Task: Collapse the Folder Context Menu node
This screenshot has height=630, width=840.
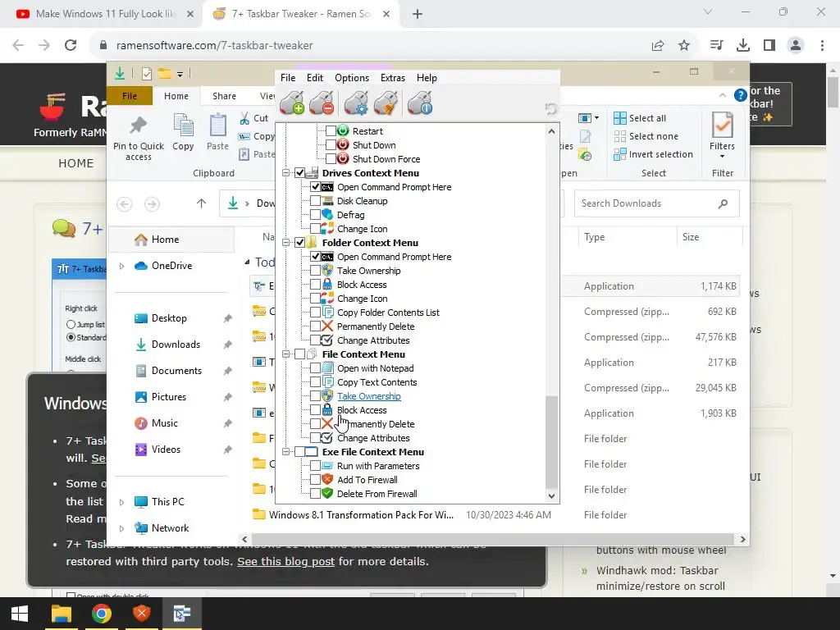Action: click(x=286, y=243)
